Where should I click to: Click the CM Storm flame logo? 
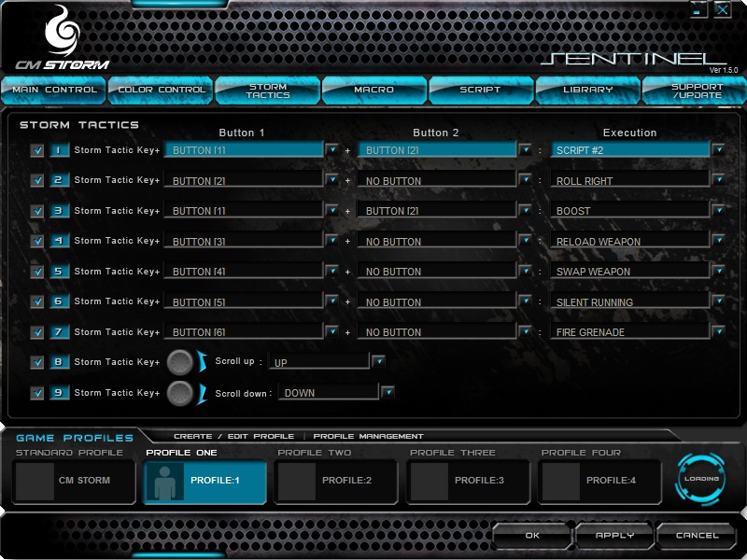click(62, 30)
